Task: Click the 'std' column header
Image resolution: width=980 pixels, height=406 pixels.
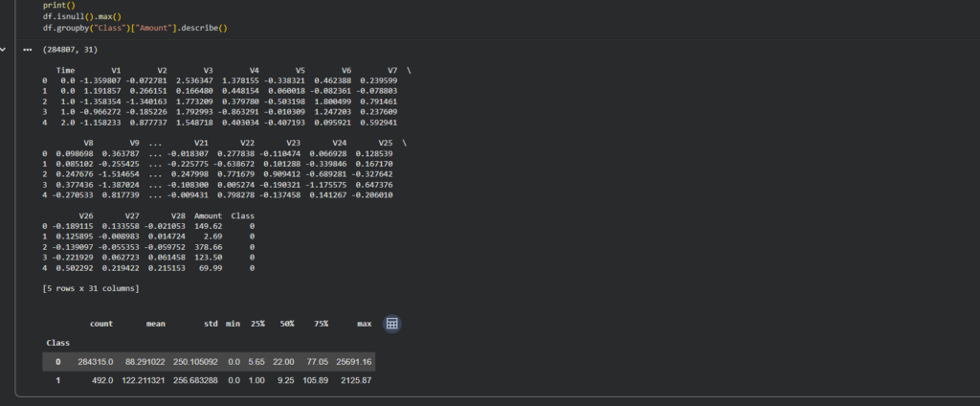Action: point(211,324)
